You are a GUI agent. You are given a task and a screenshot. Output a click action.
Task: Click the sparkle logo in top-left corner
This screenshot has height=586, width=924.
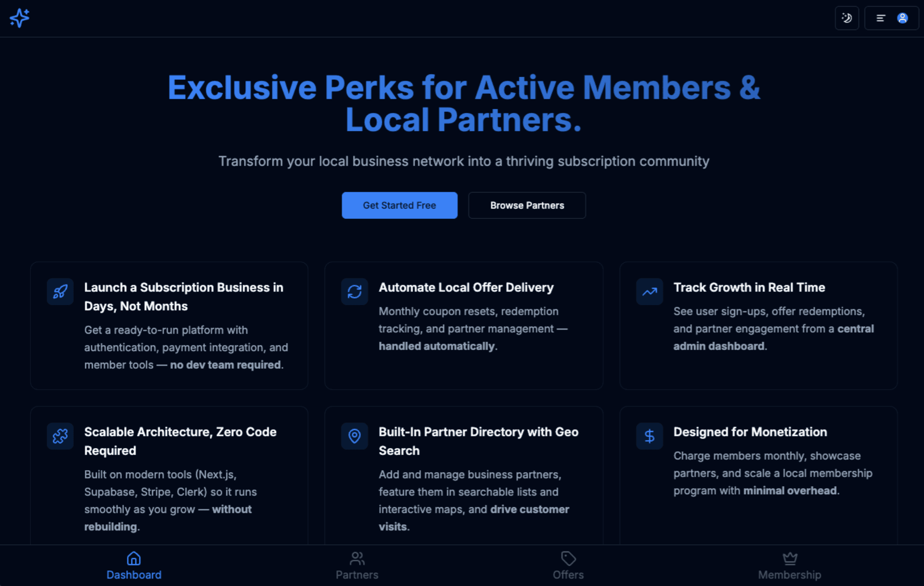click(x=19, y=18)
